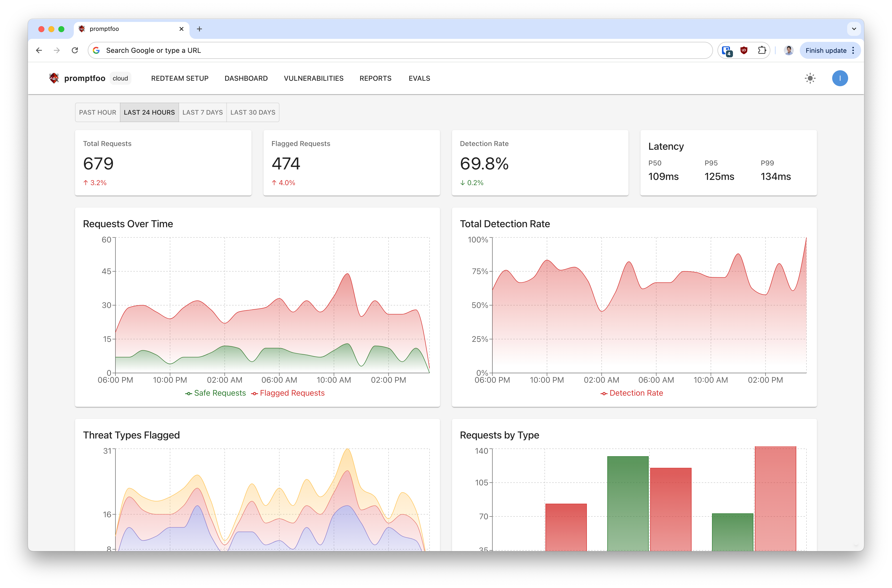Open the user avatar menu
This screenshot has height=588, width=892.
point(839,78)
